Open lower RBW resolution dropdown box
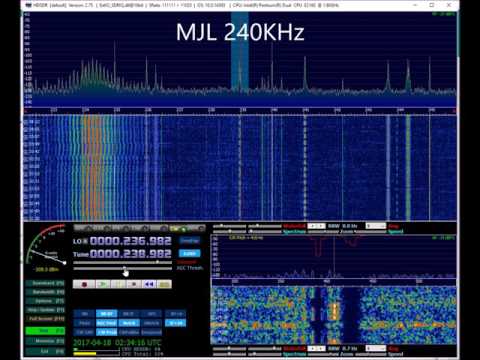This screenshot has height=360, width=480. 376,348
